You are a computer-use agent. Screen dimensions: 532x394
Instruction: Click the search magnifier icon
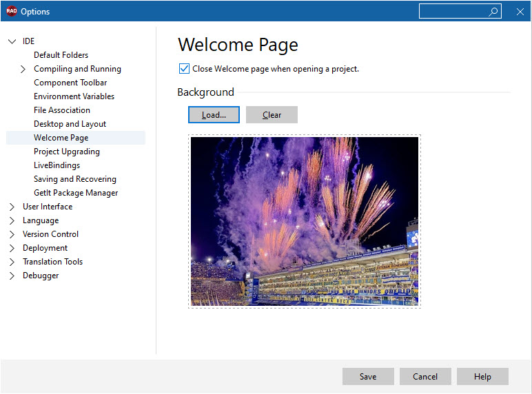click(493, 12)
